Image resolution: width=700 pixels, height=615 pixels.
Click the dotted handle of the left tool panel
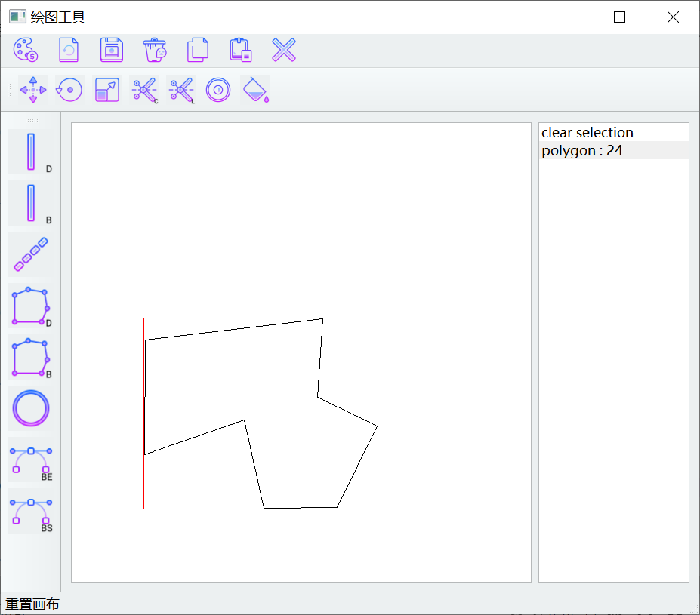tap(31, 121)
